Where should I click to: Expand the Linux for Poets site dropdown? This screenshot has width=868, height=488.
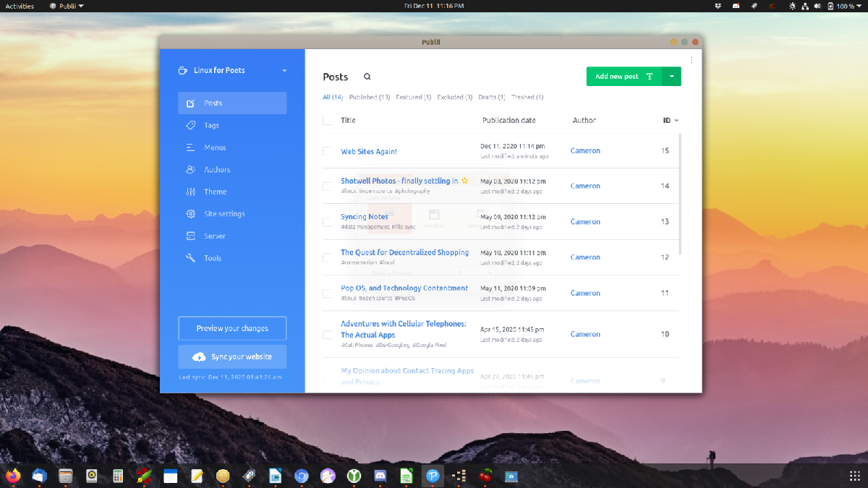pyautogui.click(x=284, y=71)
